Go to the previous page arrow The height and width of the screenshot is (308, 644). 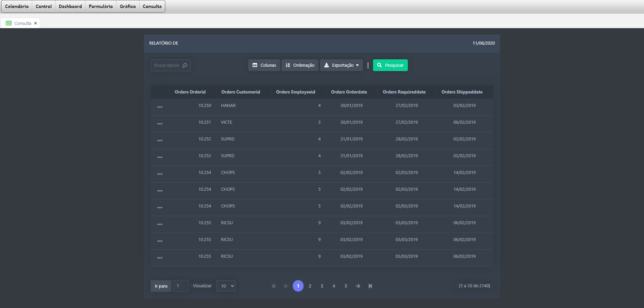click(286, 286)
